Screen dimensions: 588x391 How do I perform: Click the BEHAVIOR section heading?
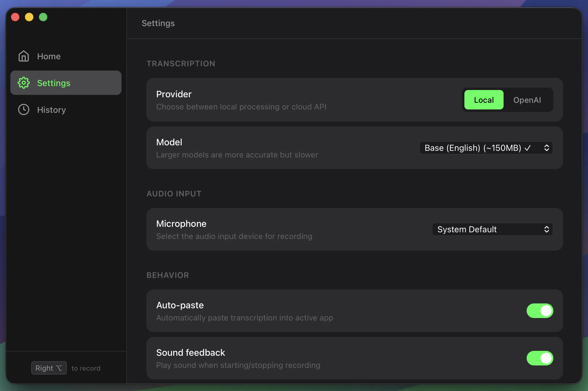(168, 275)
